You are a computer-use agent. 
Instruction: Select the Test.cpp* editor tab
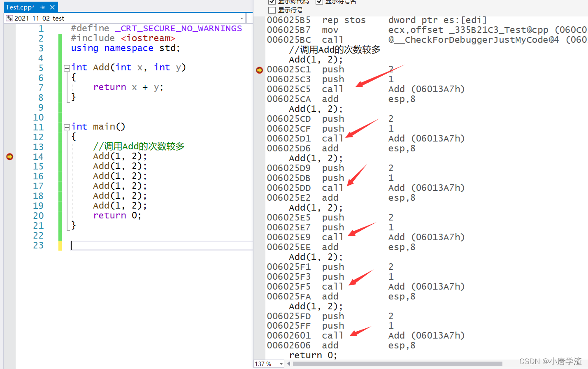click(20, 7)
